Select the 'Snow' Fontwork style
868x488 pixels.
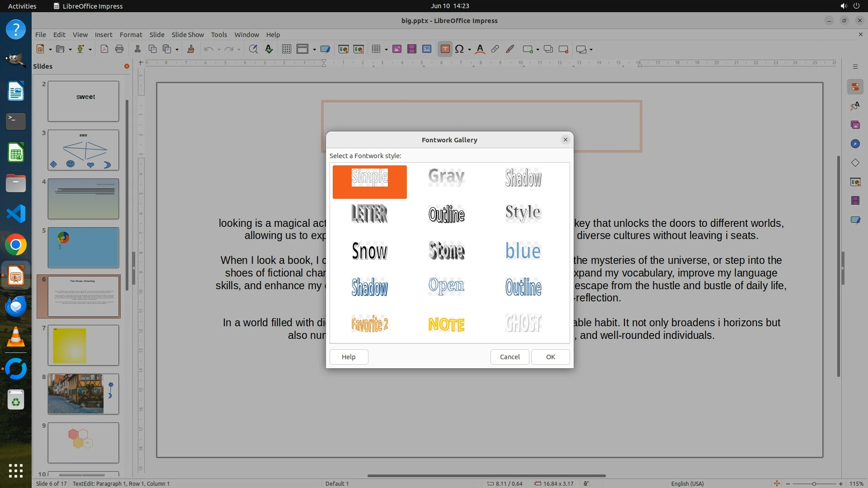tap(369, 251)
